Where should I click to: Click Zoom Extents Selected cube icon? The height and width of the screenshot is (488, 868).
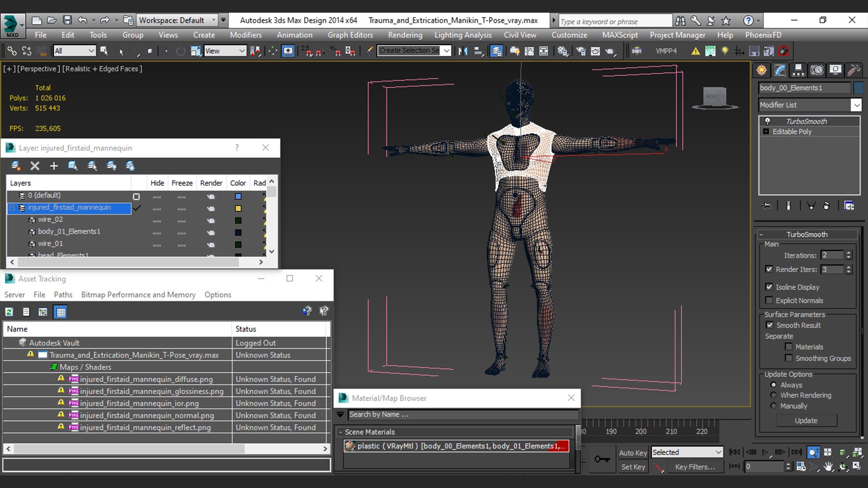point(842,452)
